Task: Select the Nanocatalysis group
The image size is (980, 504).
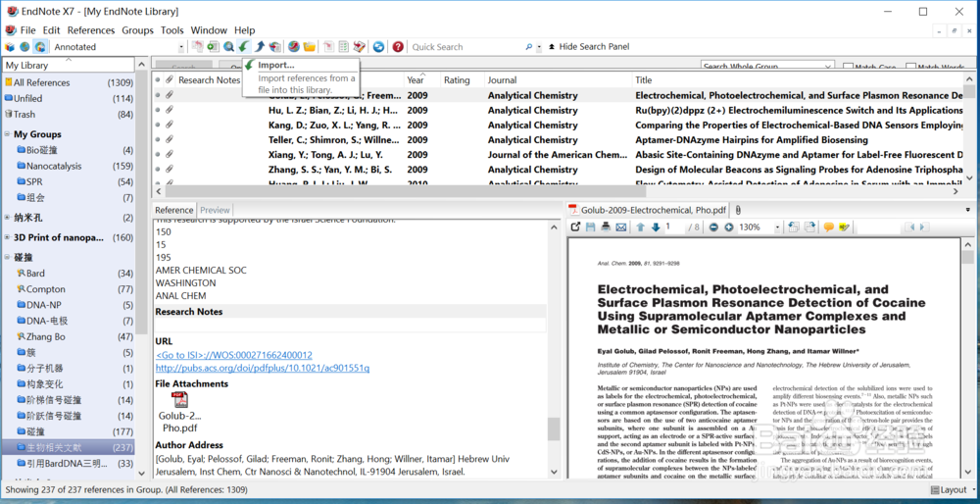Action: coord(54,167)
